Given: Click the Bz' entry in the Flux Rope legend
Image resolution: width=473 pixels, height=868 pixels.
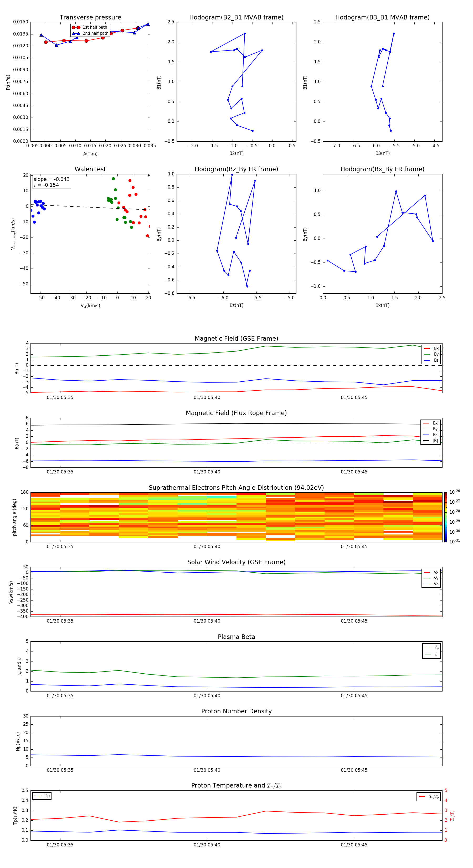Looking at the screenshot, I should click(x=431, y=435).
